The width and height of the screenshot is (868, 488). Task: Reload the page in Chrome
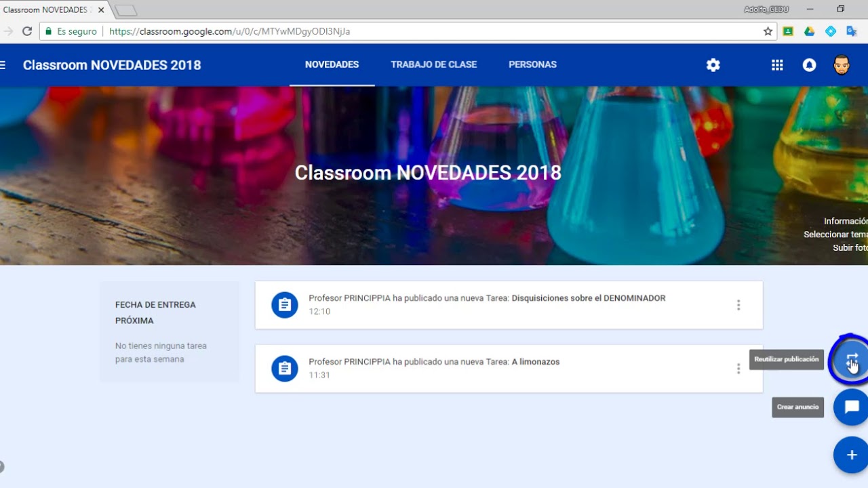[27, 31]
